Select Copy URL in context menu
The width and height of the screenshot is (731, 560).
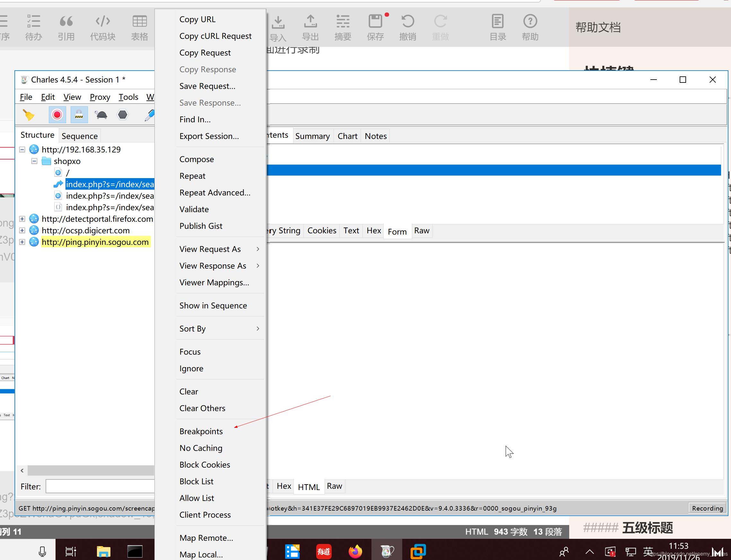click(197, 19)
